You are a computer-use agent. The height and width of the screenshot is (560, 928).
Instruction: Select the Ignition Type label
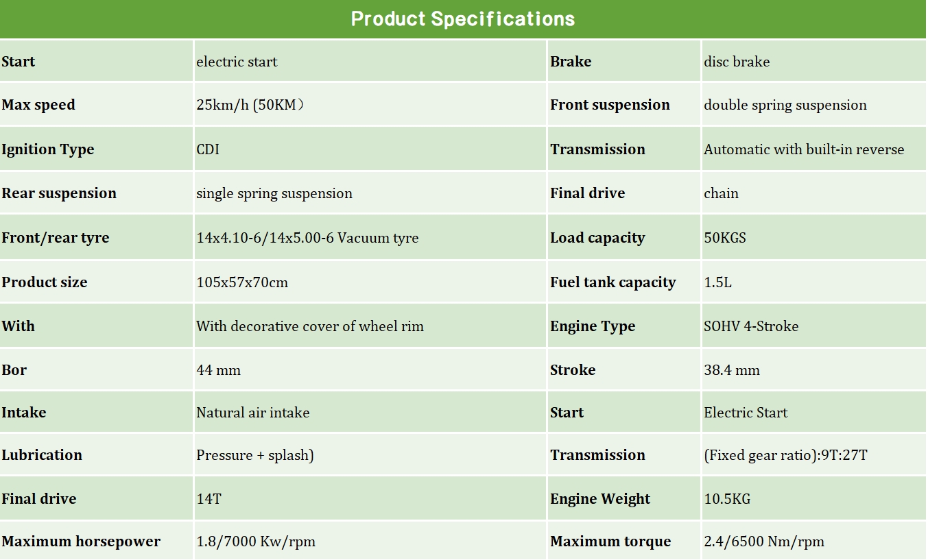(48, 149)
